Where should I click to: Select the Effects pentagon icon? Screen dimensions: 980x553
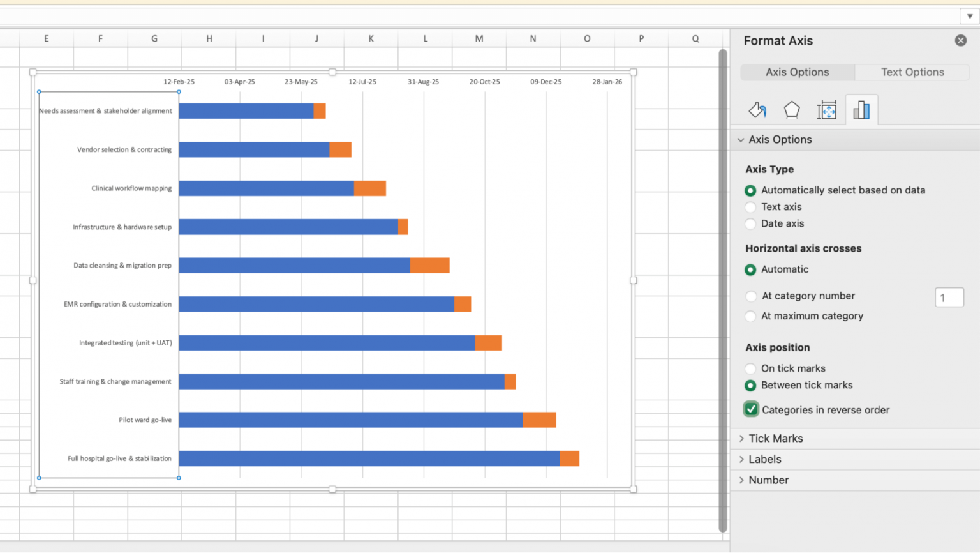tap(792, 109)
